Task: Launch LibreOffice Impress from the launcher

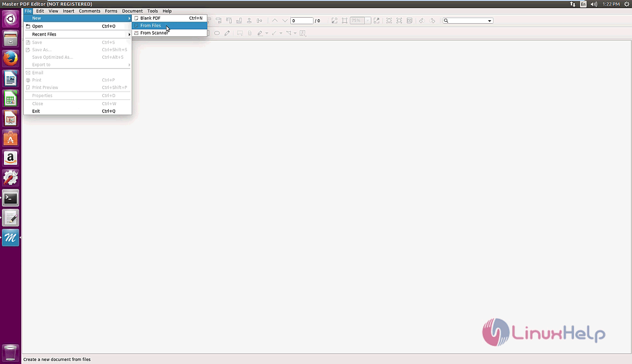Action: click(x=10, y=119)
